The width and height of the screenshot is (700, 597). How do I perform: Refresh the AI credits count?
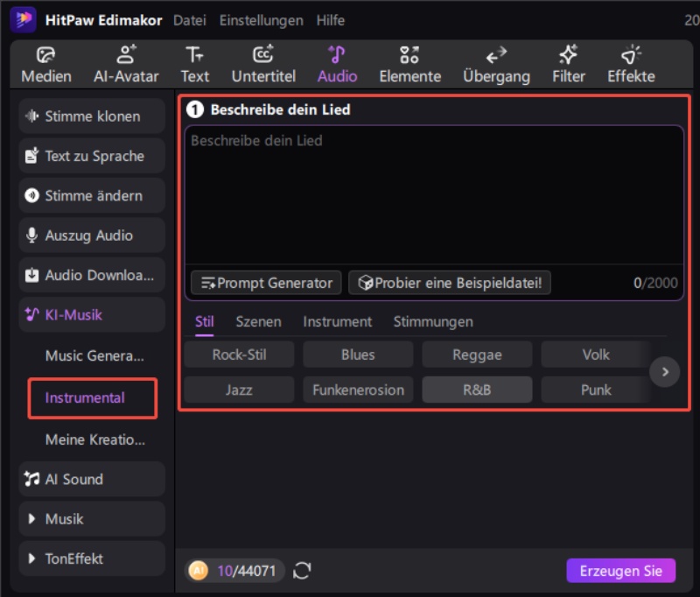point(302,570)
